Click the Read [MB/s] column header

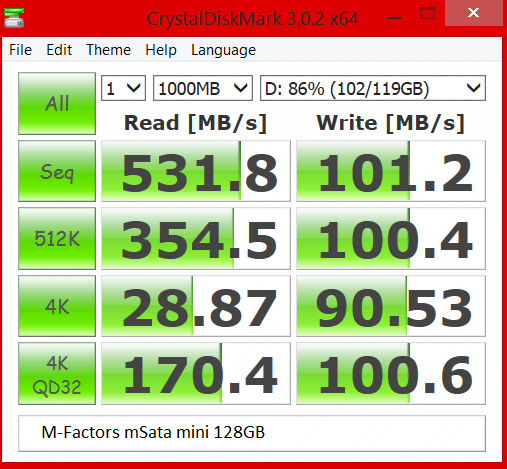pyautogui.click(x=195, y=123)
